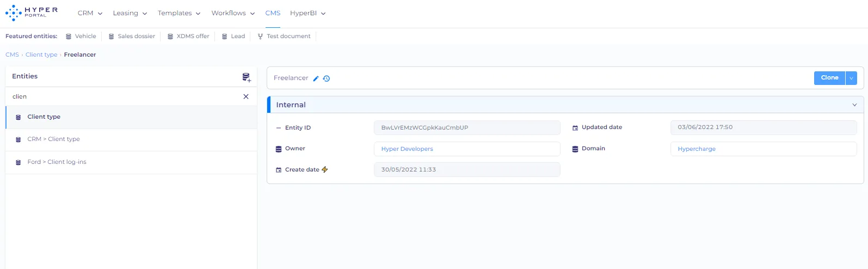The image size is (868, 269).
Task: Collapse the Internal section chevron
Action: tap(854, 105)
